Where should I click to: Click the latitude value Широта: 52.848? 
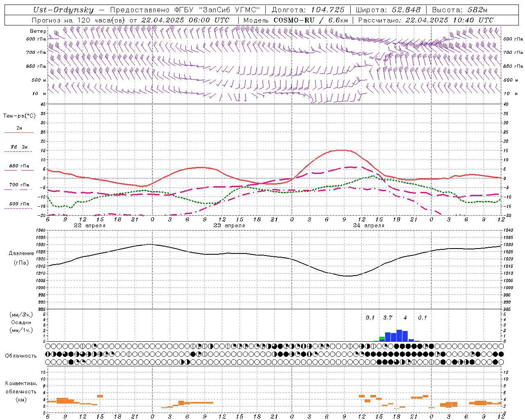[x=388, y=10]
